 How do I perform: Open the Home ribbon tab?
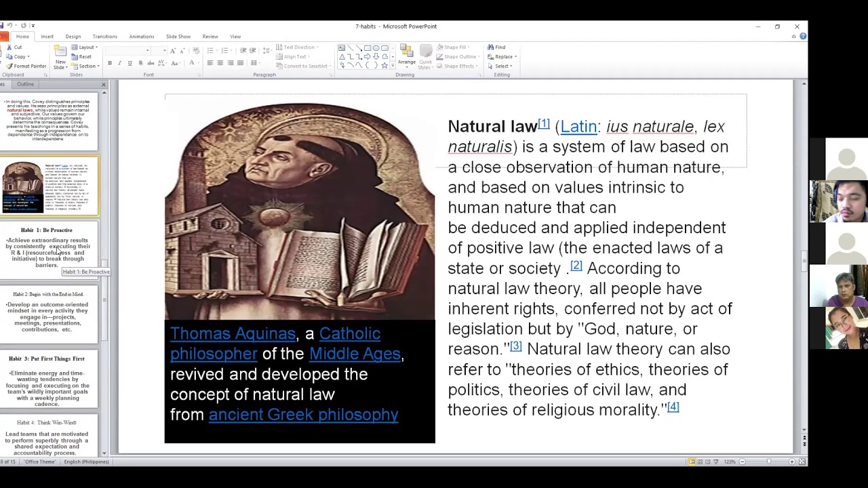coord(22,37)
